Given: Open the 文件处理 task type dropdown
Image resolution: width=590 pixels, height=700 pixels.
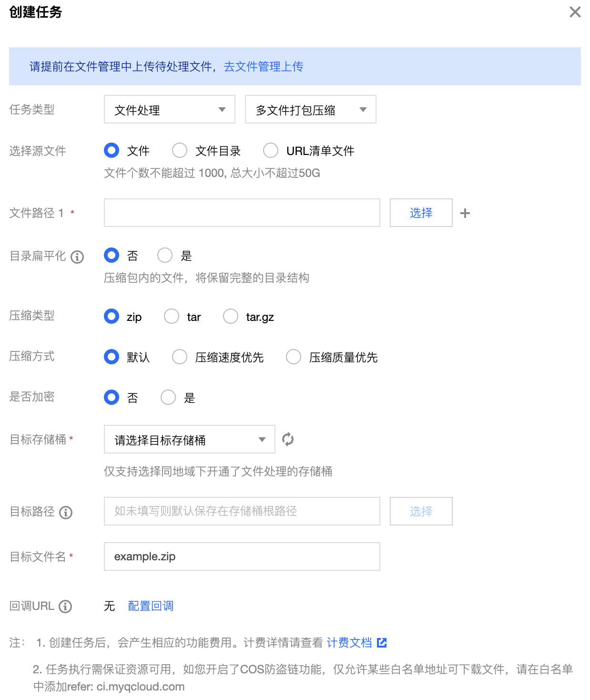Looking at the screenshot, I should click(170, 110).
